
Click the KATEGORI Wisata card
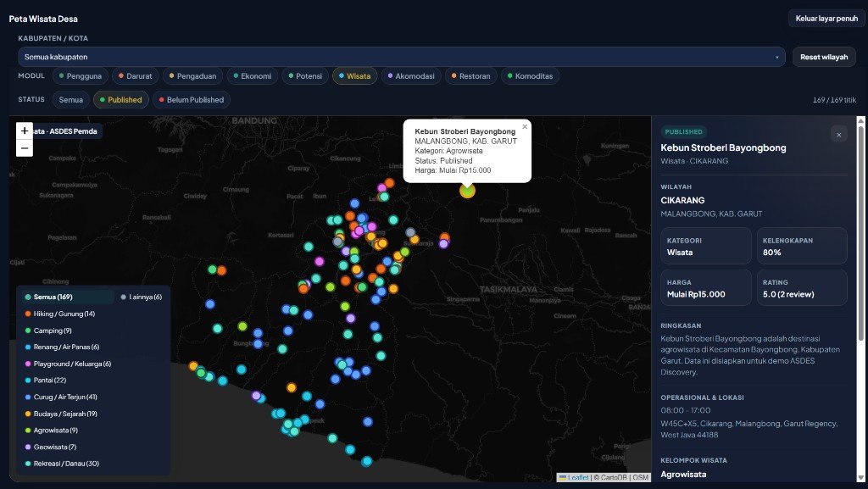click(706, 246)
